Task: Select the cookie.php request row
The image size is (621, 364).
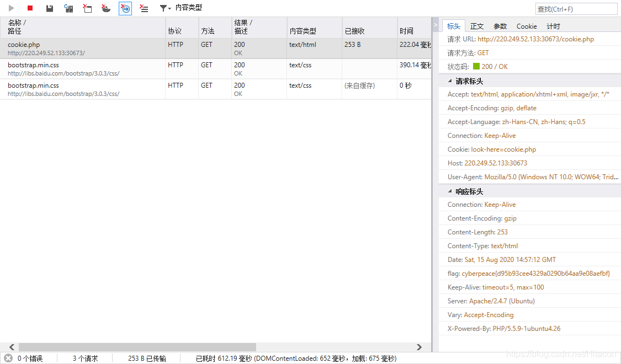Action: tap(215, 49)
